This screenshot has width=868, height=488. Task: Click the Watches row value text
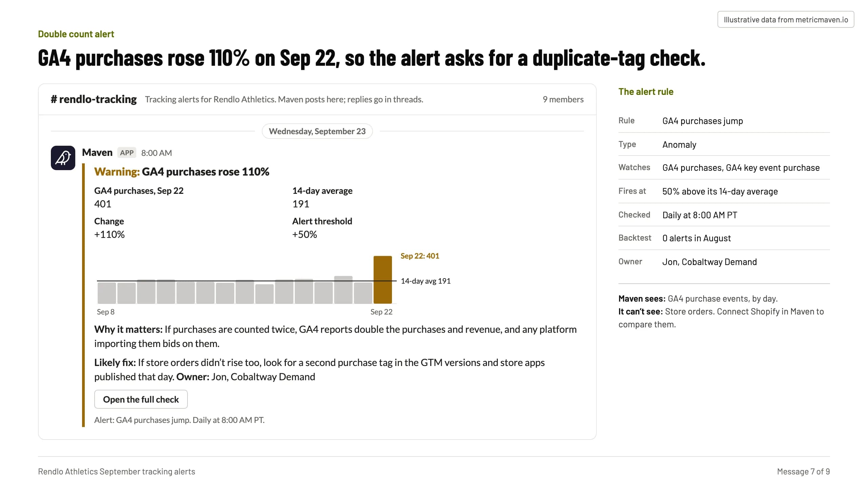tap(741, 168)
